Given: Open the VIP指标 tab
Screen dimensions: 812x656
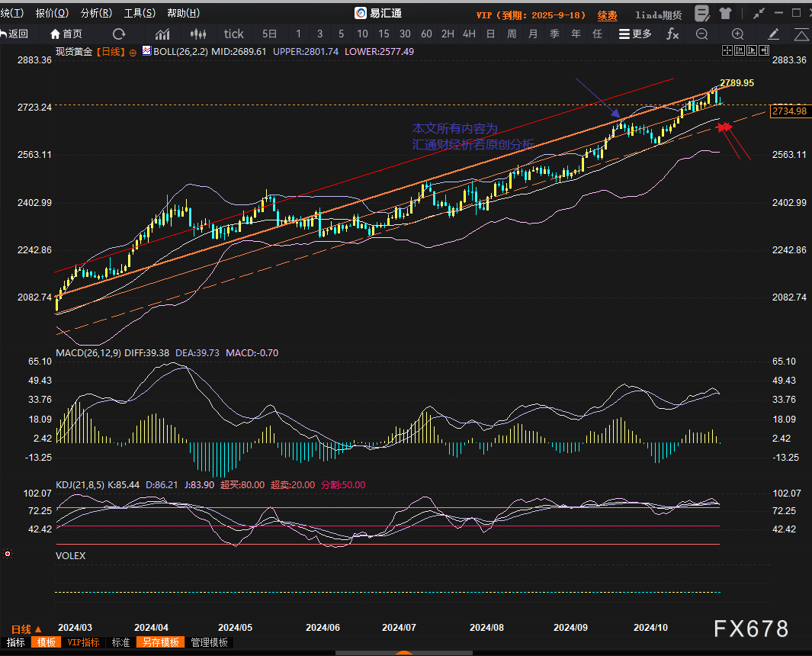Looking at the screenshot, I should 84,642.
